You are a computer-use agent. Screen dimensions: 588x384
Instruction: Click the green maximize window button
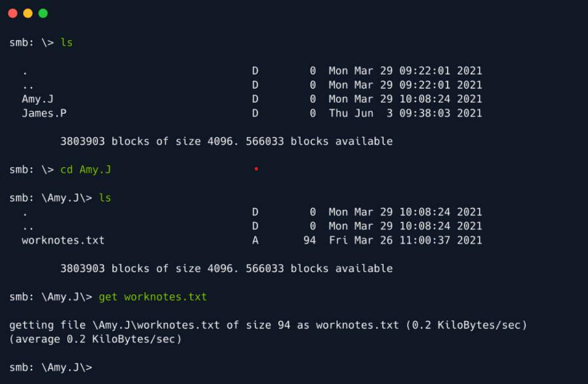click(x=42, y=13)
